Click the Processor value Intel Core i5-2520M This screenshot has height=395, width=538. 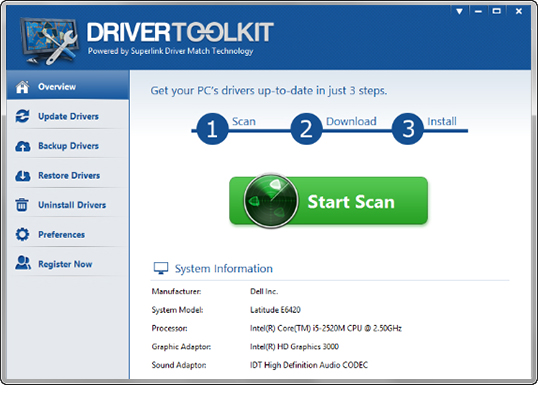click(x=326, y=328)
